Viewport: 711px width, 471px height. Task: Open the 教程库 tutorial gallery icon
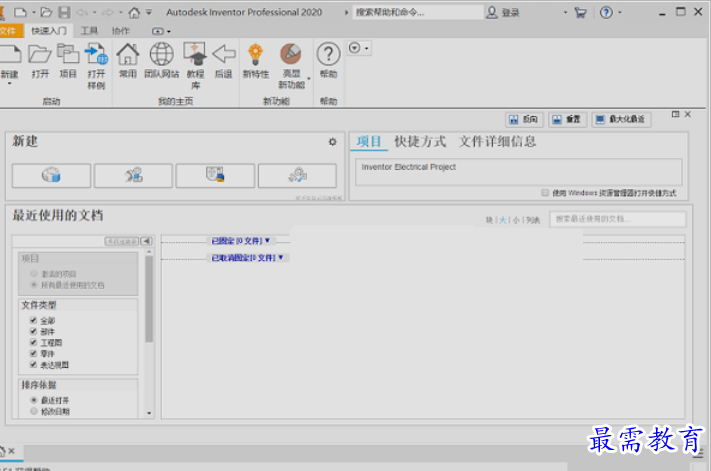tap(195, 54)
